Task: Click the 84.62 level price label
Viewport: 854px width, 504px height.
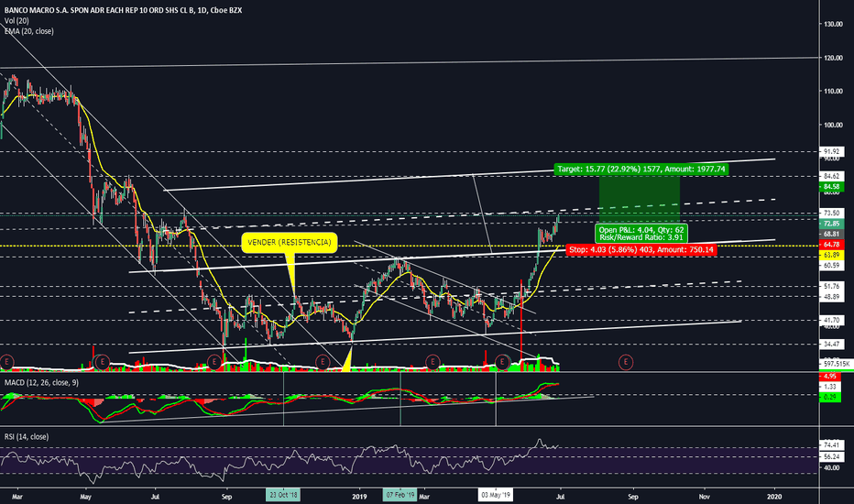Action: click(831, 176)
